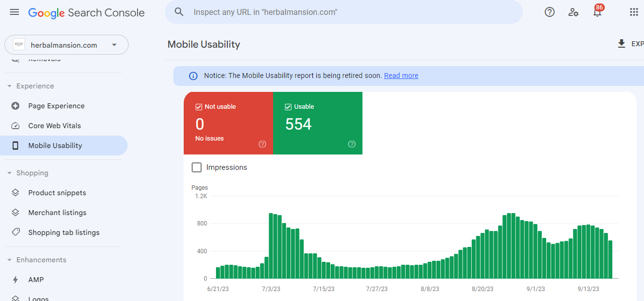Click the Merchant listings layers icon
The image size is (644, 301).
[x=15, y=213]
